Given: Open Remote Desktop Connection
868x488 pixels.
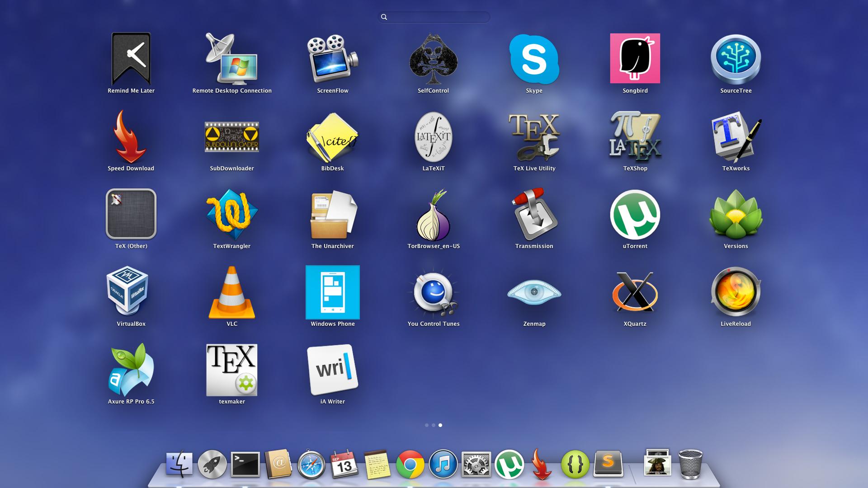Looking at the screenshot, I should (x=231, y=59).
